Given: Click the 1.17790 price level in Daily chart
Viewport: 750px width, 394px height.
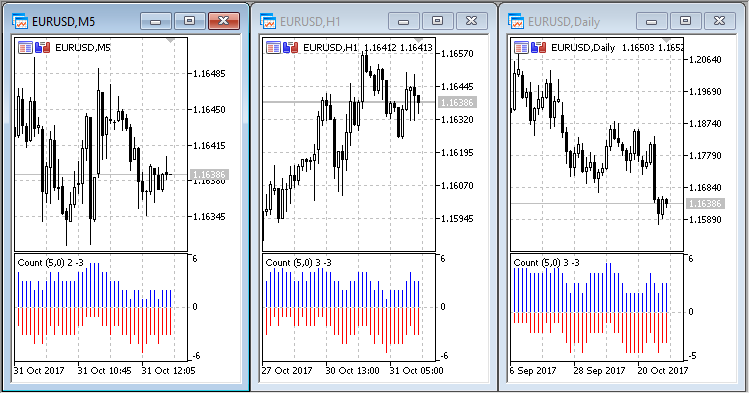Looking at the screenshot, I should (x=705, y=155).
